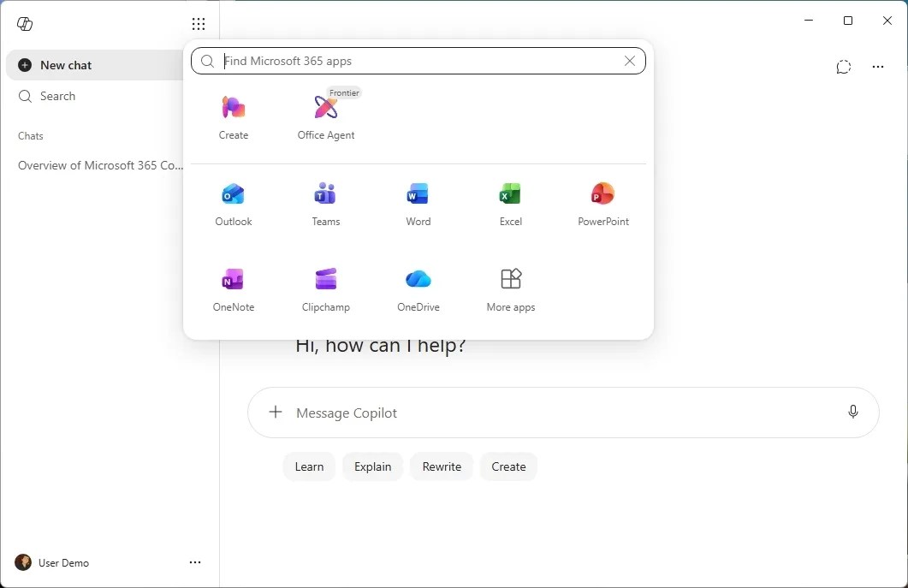Image resolution: width=908 pixels, height=588 pixels.
Task: Select the Explain suggestion
Action: tap(373, 467)
